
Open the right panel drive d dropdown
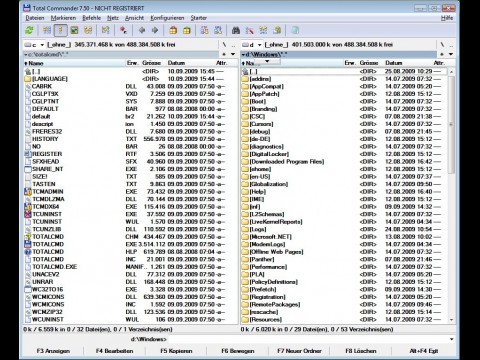pos(251,45)
